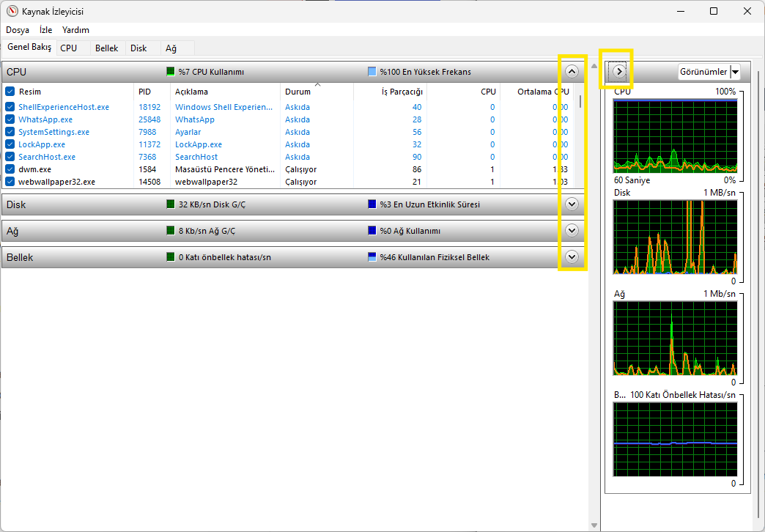
Task: Click the Disk section header title
Action: click(16, 204)
